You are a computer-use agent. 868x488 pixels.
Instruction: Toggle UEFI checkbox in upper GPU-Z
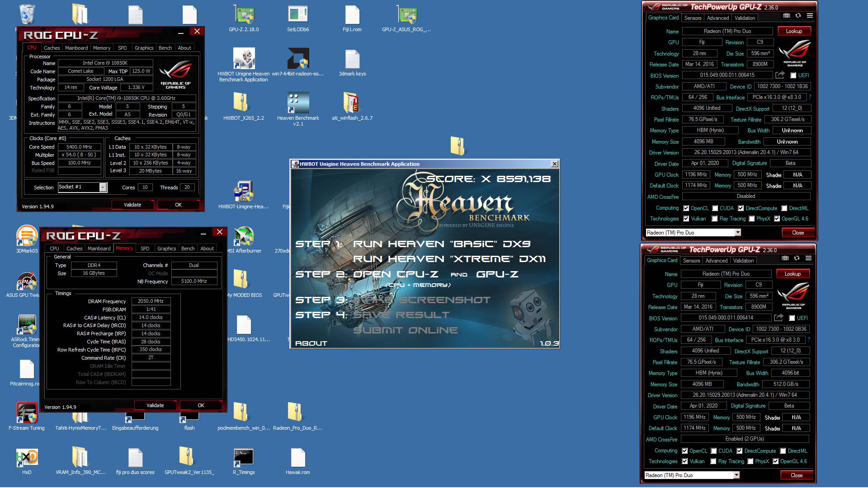793,75
